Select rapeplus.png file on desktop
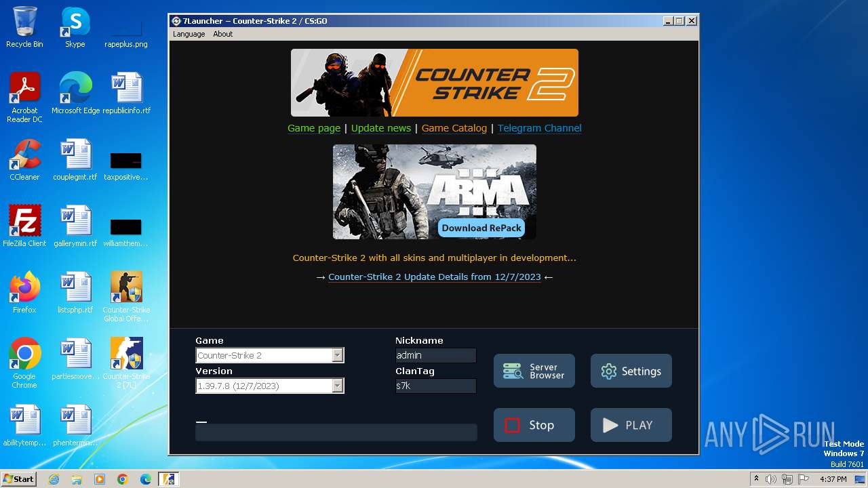 click(126, 27)
